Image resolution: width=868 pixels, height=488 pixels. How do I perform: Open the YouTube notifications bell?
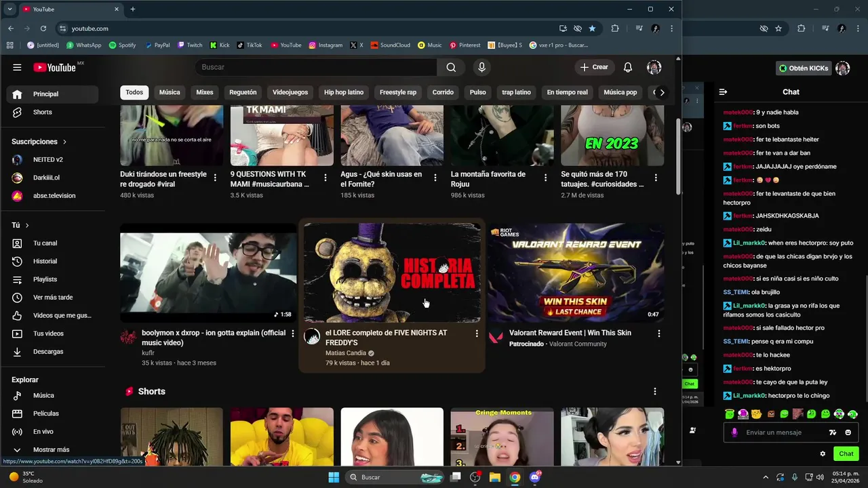tap(628, 67)
